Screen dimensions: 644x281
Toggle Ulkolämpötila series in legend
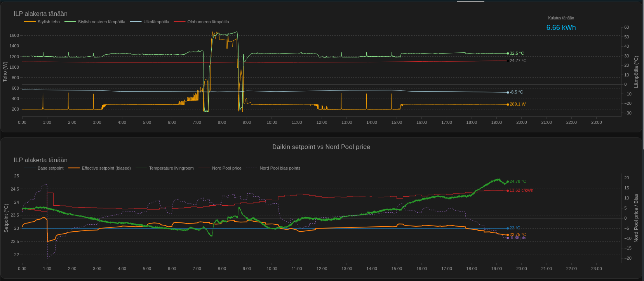coord(156,22)
